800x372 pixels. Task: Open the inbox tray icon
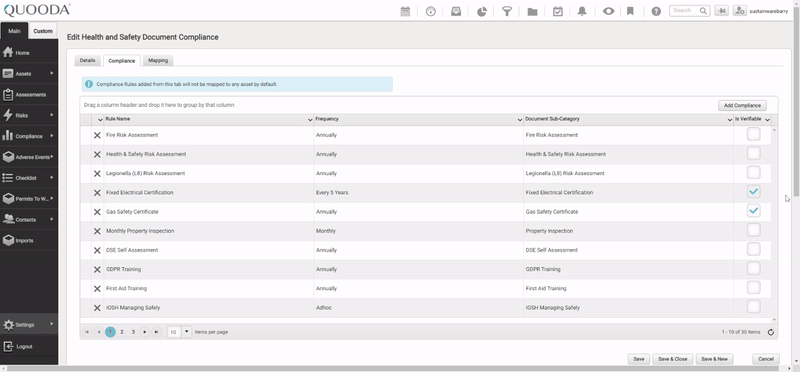pyautogui.click(x=456, y=11)
